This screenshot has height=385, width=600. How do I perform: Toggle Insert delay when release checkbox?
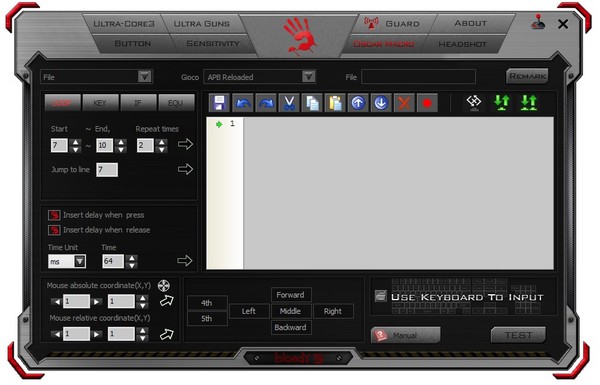(x=54, y=230)
